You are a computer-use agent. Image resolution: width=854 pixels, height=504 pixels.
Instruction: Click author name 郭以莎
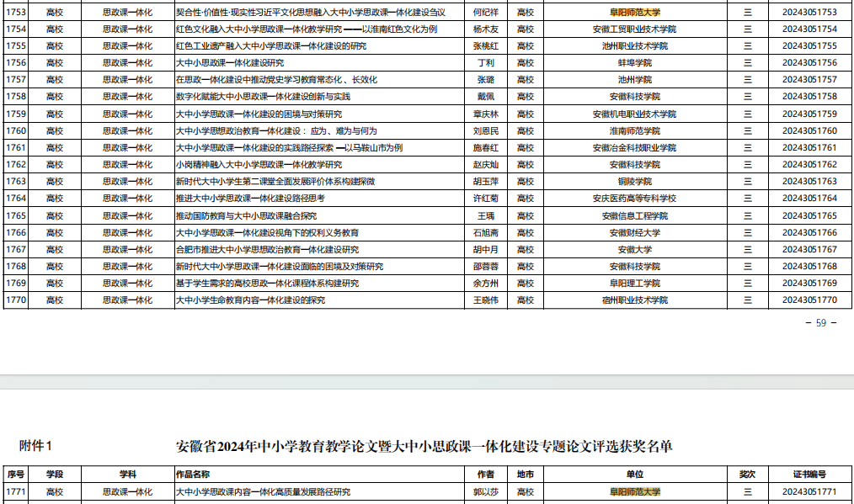click(486, 492)
